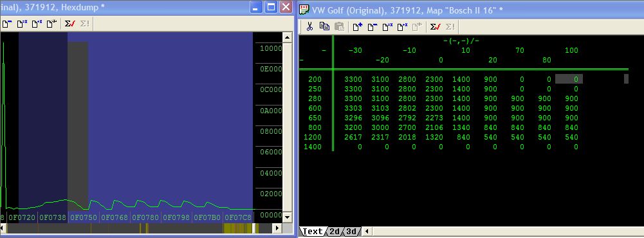Image resolution: width=644 pixels, height=238 pixels.
Task: Select the Text tab
Action: click(x=313, y=232)
